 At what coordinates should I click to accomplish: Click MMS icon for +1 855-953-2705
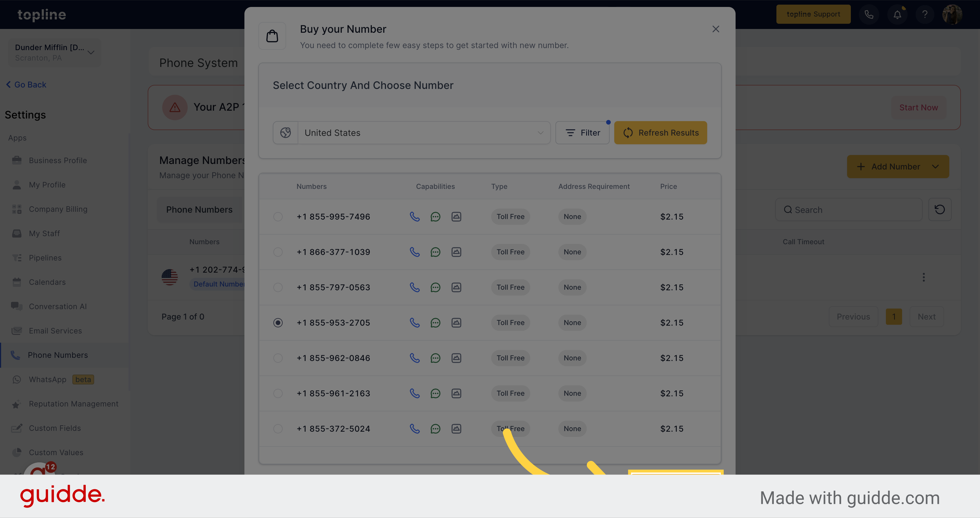[x=456, y=323]
